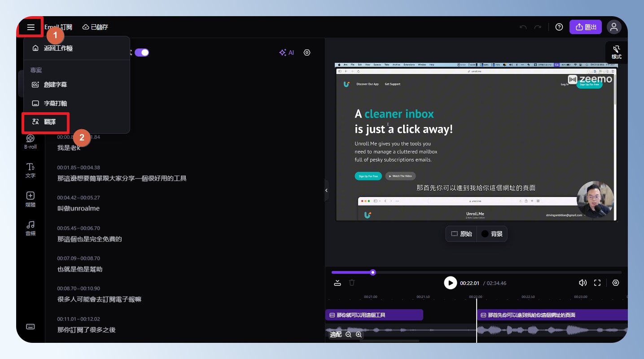Show keyboard shortcuts icon in sidebar
The height and width of the screenshot is (359, 644).
coord(31,327)
